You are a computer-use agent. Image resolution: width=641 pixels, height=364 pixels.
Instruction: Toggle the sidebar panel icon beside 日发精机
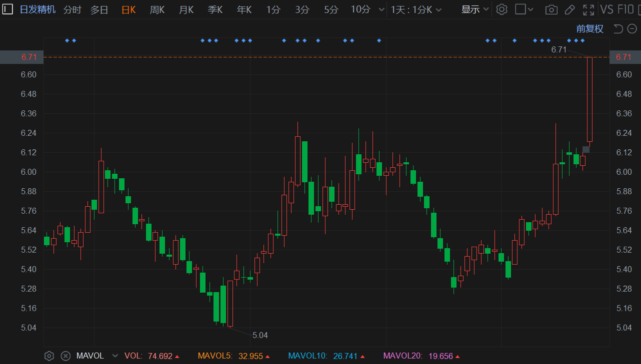[7, 9]
